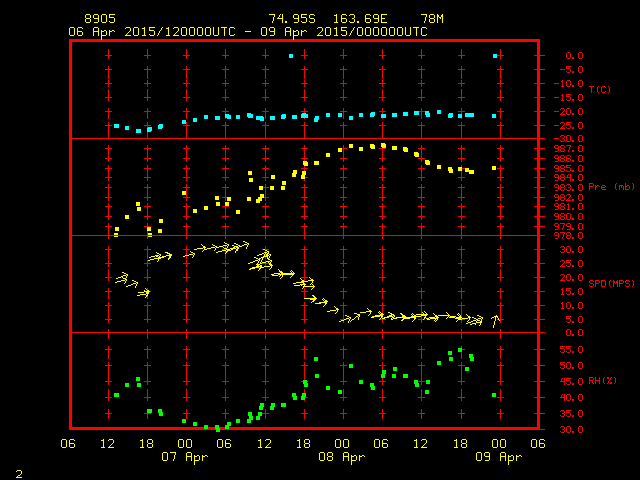Viewport: 640px width, 480px height.
Task: Click pressure tick value 980.0
Action: pos(569,217)
